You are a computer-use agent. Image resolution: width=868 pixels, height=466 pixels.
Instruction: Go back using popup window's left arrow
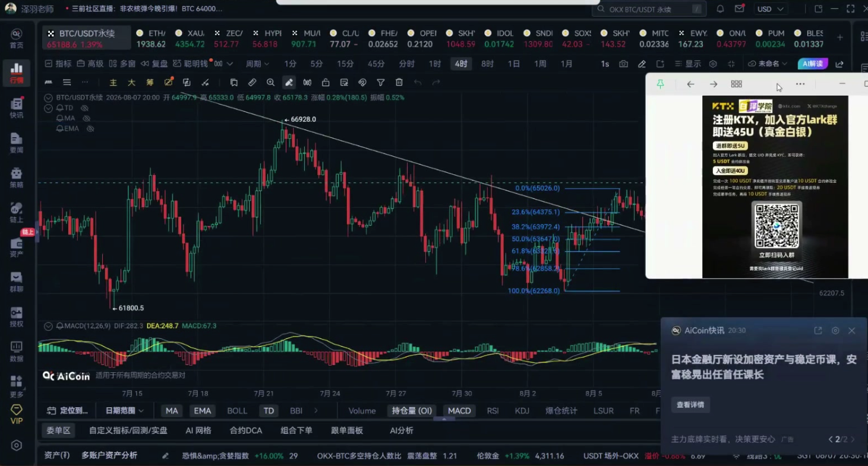690,84
